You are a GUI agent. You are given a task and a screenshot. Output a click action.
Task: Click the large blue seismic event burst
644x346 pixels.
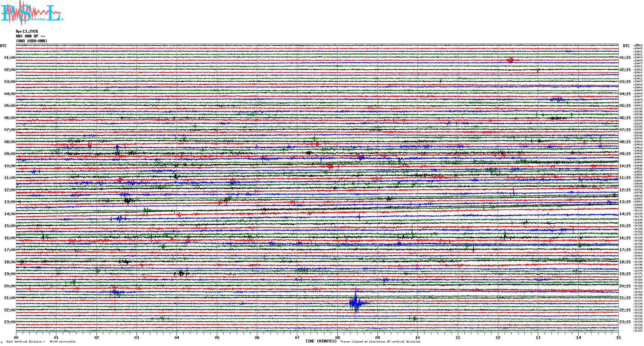click(356, 303)
